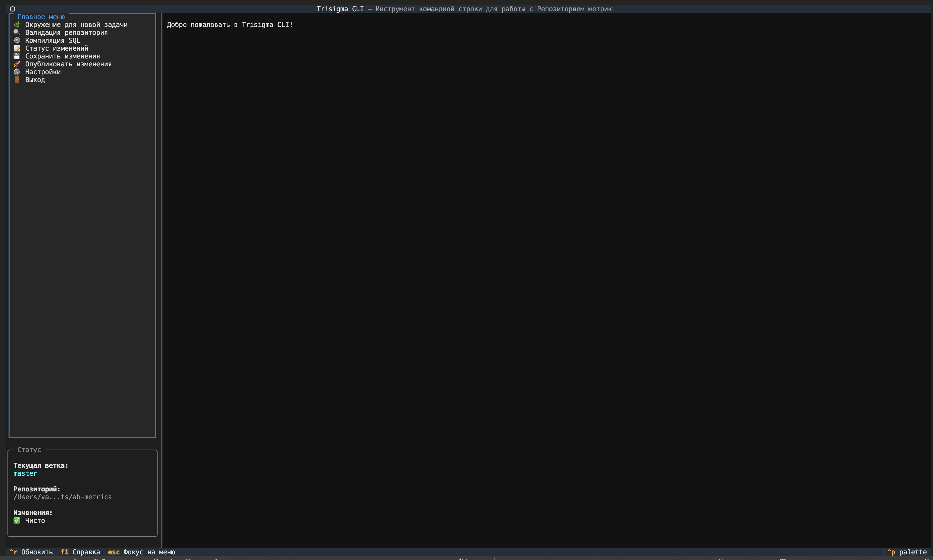
Task: Click the magnifier icon for Валидация репозитория
Action: 17,32
